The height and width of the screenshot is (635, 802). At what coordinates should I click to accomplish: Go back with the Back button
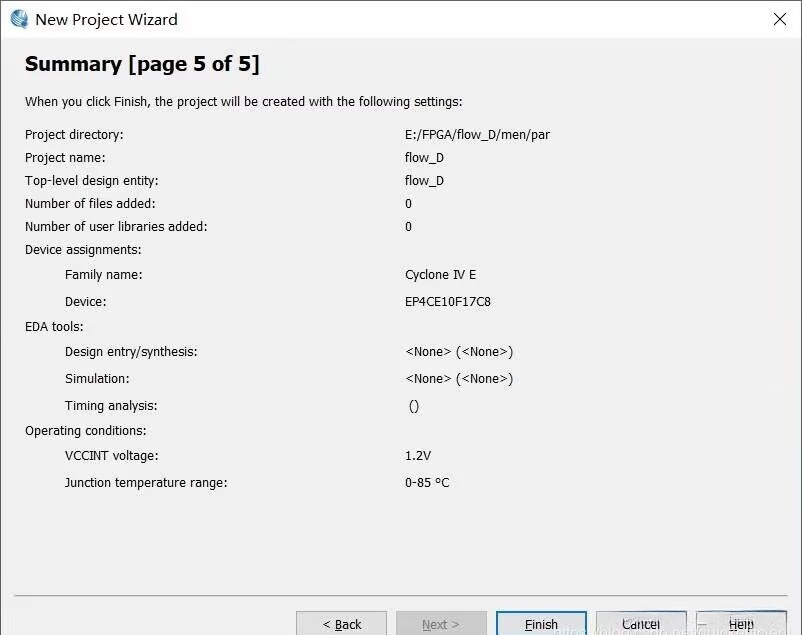(x=341, y=623)
